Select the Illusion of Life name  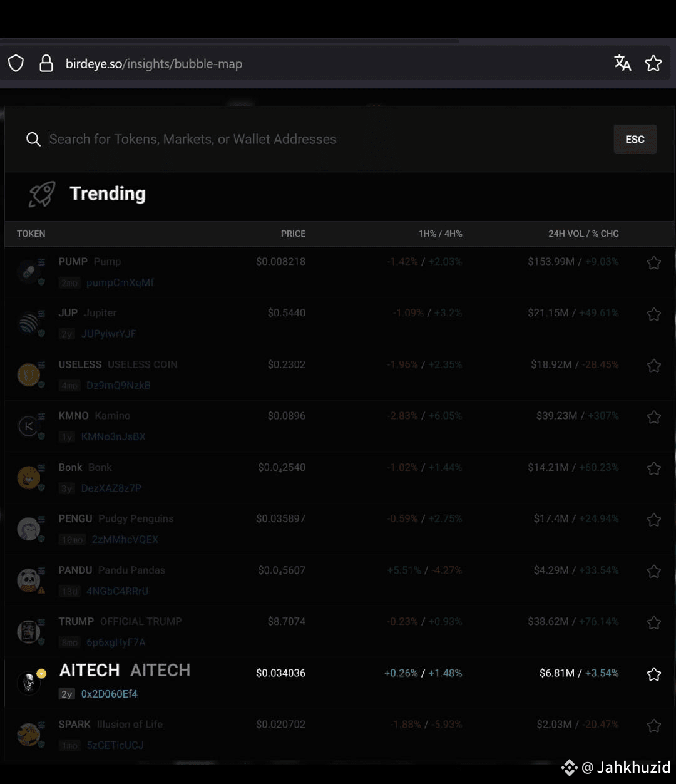click(x=130, y=724)
